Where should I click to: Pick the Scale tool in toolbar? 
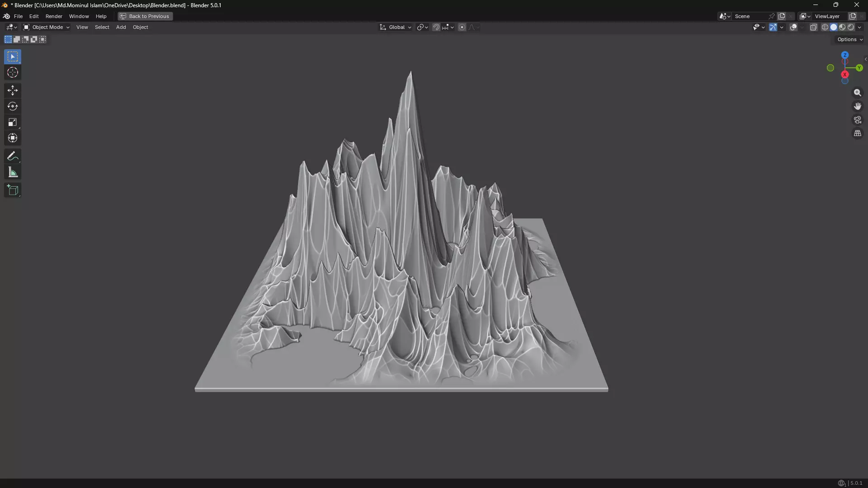13,122
